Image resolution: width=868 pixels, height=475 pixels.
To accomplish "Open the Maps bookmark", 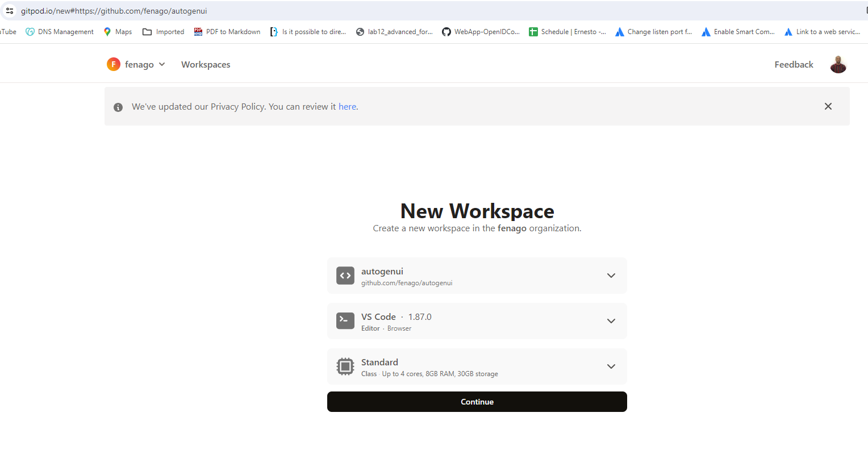I will coord(118,32).
